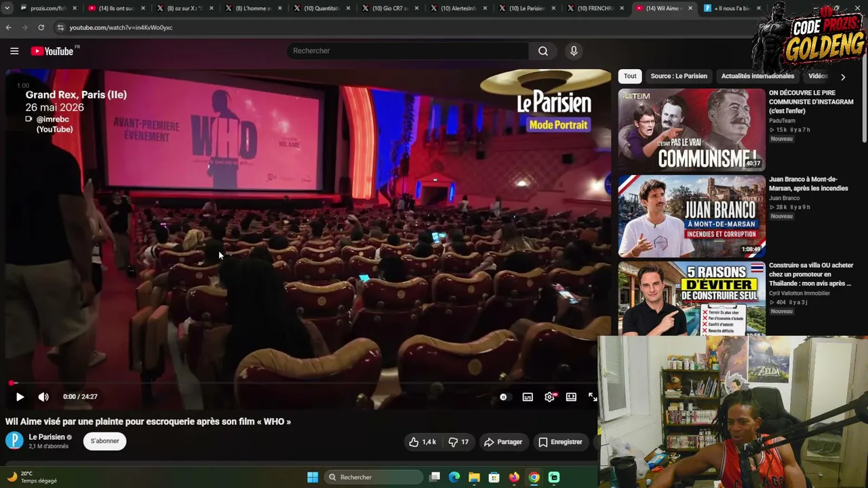Open the Juan Branco Mont-de-Marsan thumbnail
This screenshot has width=868, height=488.
692,216
